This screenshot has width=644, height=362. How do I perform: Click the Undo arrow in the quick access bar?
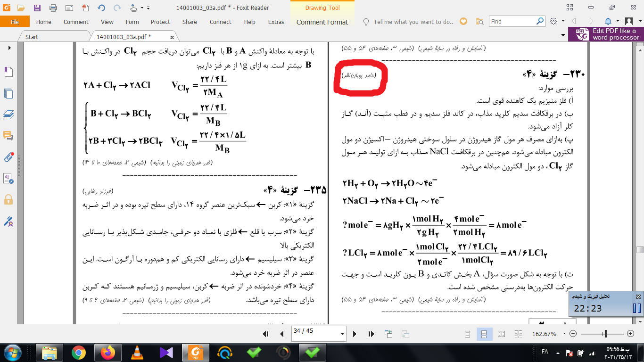[x=101, y=8]
